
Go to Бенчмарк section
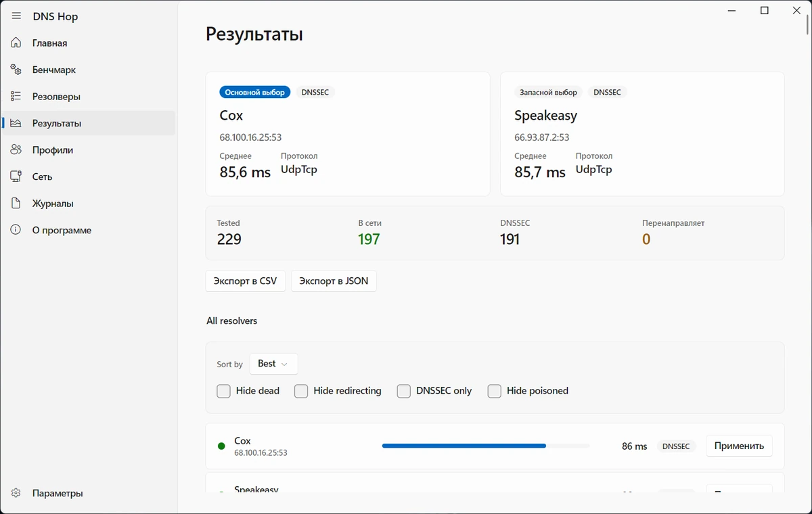click(89, 70)
